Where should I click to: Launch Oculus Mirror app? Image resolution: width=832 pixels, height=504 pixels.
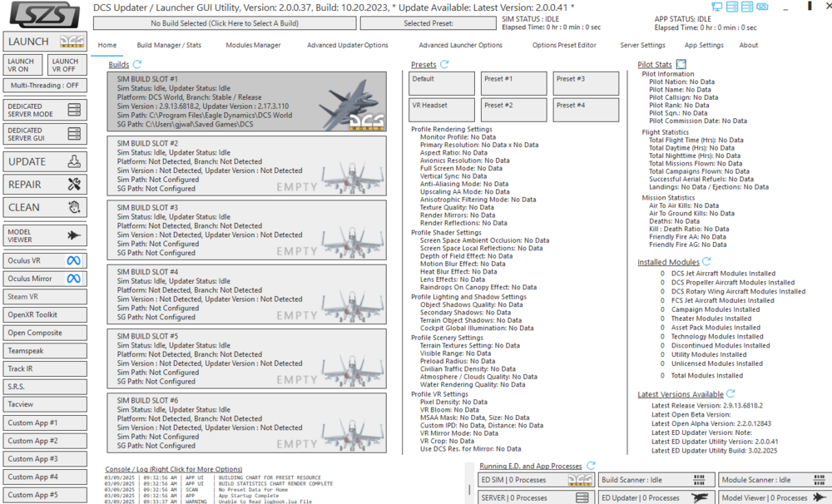tap(45, 279)
